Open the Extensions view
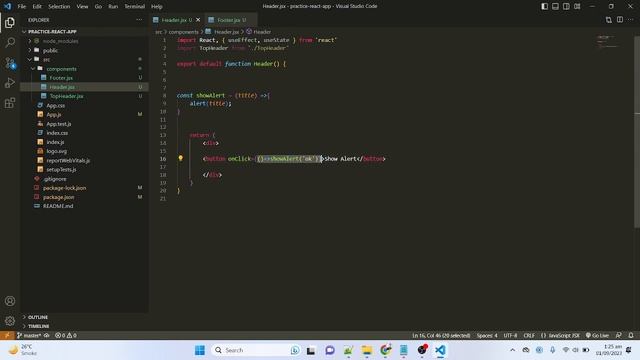The width and height of the screenshot is (640, 360). pos(10,103)
